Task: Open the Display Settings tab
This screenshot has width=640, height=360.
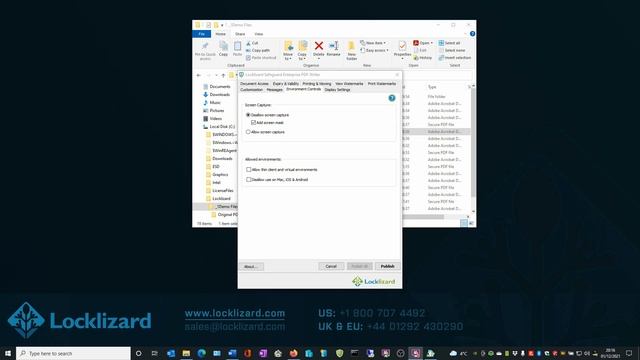Action: point(338,90)
